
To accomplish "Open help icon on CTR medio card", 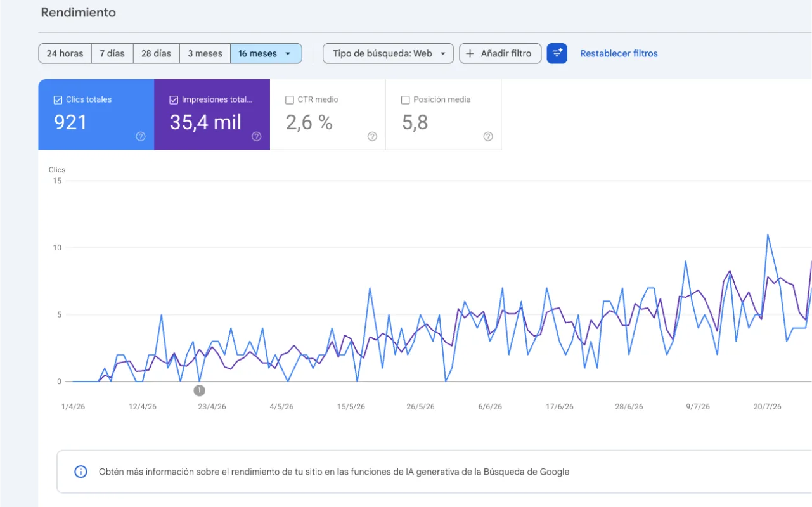I will point(373,136).
